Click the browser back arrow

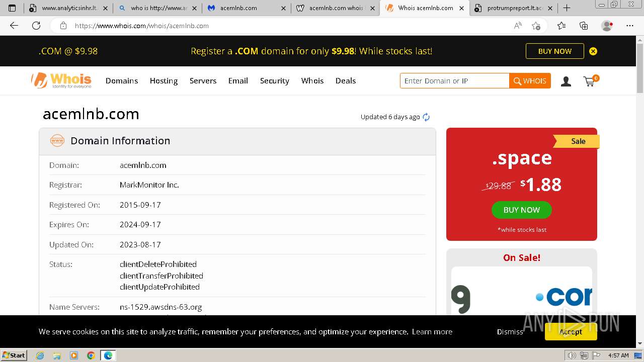[x=14, y=26]
